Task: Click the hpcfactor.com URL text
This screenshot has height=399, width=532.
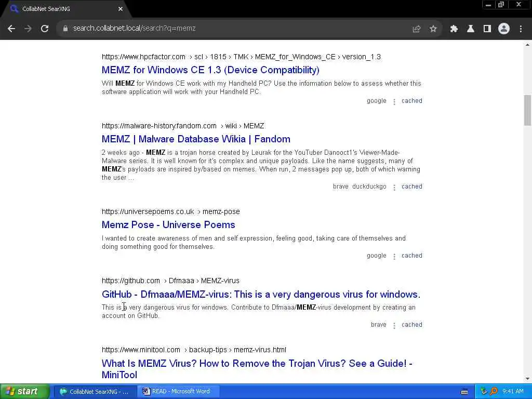Action: pos(241,57)
